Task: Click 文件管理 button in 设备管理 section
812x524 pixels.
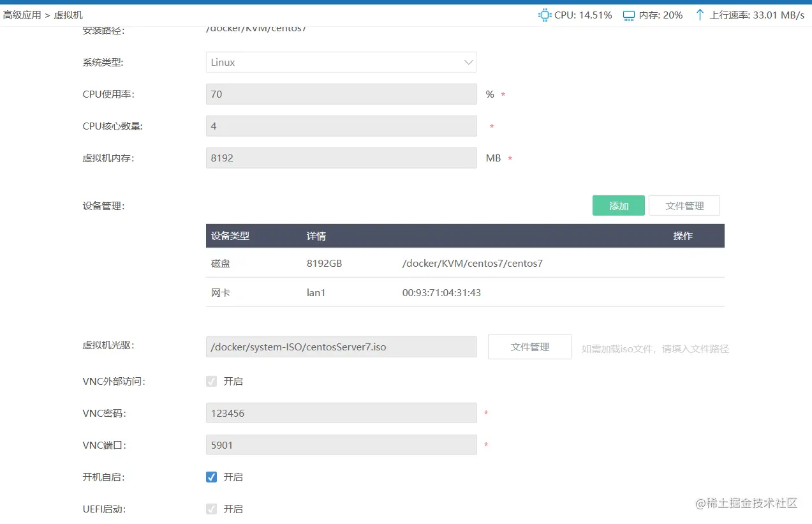Action: coord(684,206)
